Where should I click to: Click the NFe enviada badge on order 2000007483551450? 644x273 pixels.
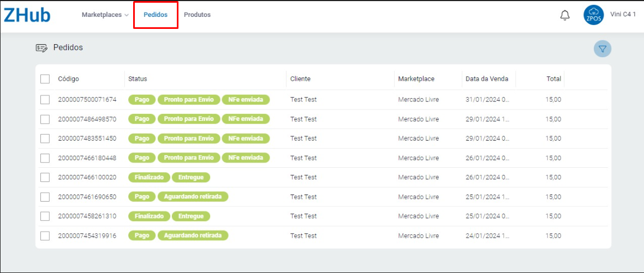[x=246, y=138]
